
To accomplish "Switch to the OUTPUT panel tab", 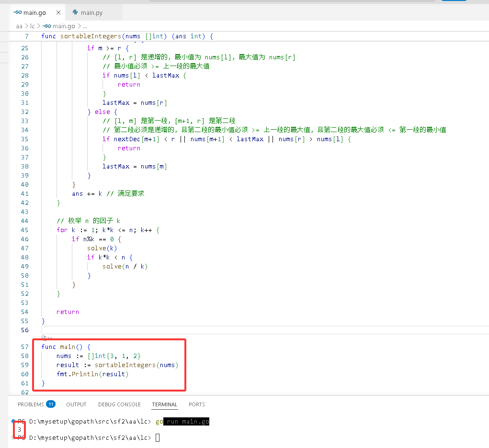I will (76, 404).
